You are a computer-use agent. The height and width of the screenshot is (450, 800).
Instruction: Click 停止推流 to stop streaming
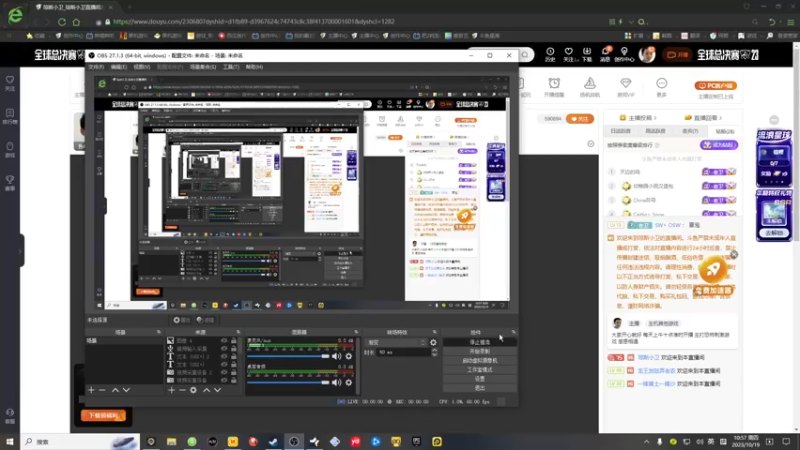click(480, 342)
